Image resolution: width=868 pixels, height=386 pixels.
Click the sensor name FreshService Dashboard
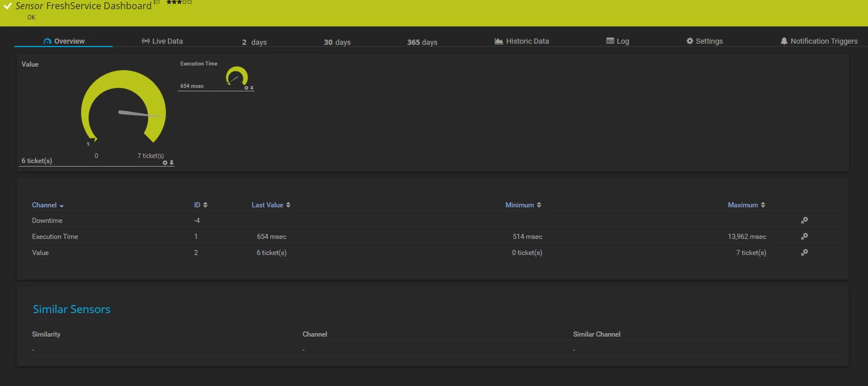[99, 6]
